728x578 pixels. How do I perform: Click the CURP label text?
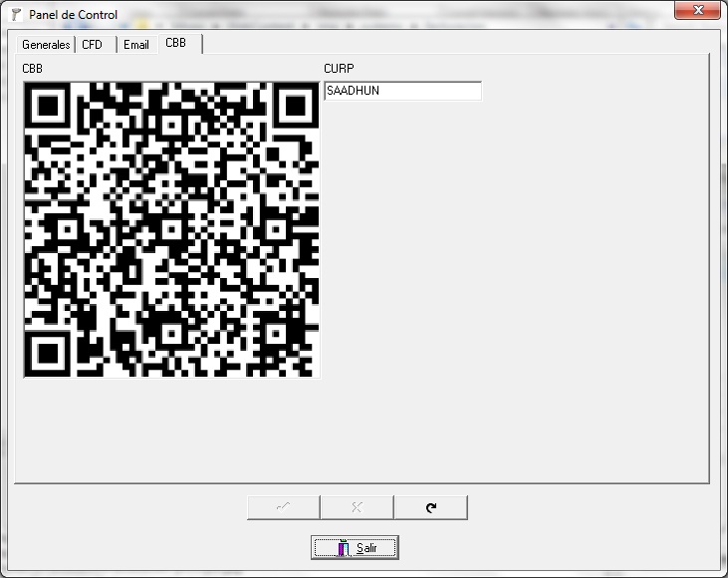pyautogui.click(x=339, y=69)
